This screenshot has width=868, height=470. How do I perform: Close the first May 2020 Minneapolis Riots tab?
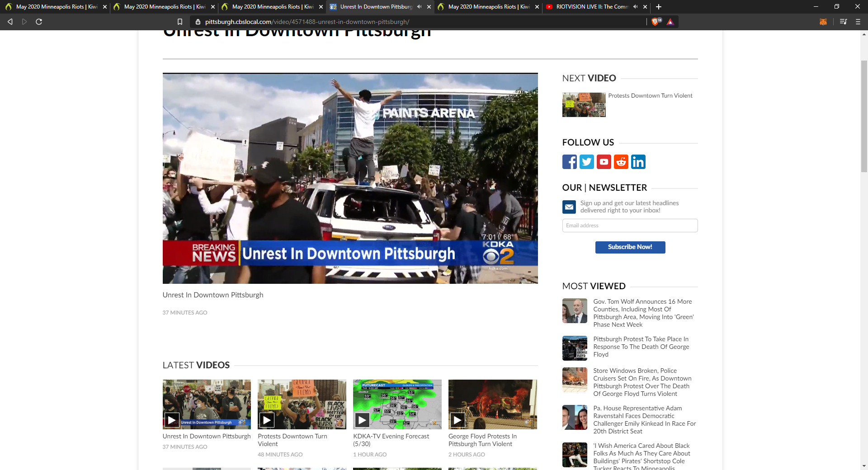pos(105,7)
